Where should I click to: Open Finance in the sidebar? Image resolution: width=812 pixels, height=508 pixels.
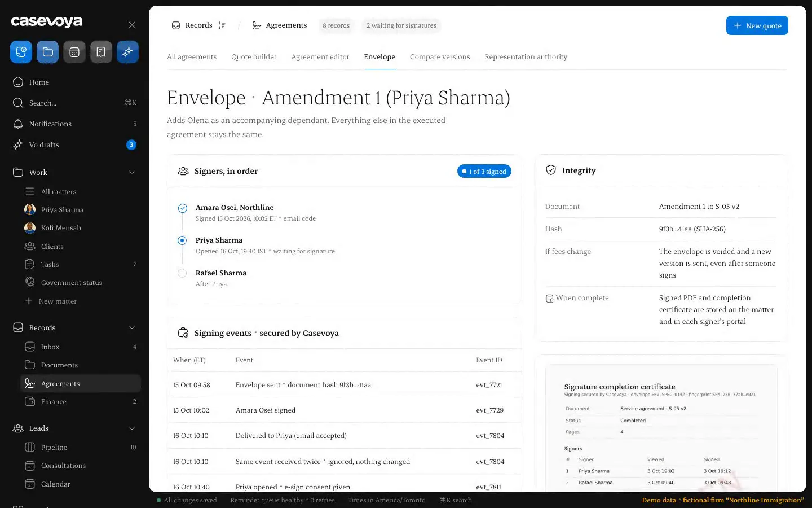tap(80, 402)
